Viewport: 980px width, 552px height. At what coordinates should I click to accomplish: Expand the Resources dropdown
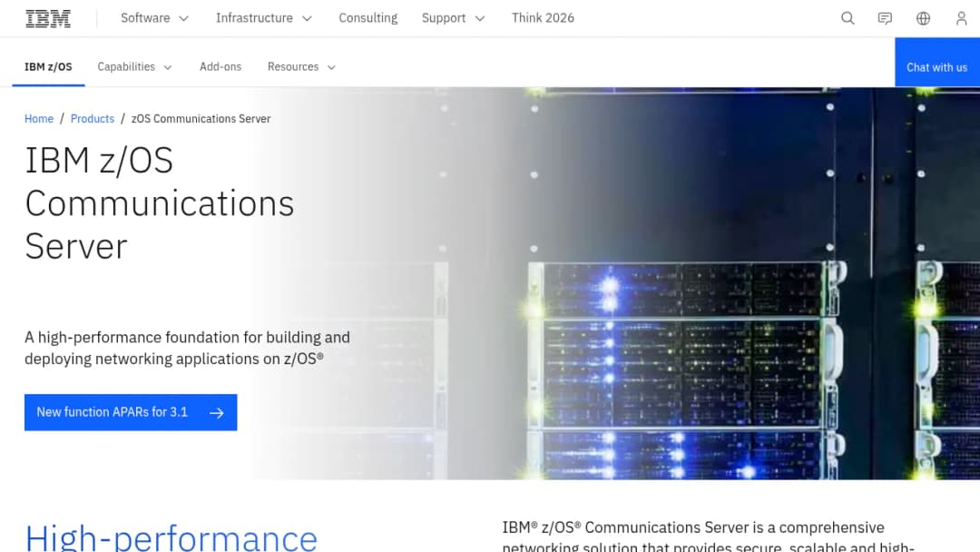pos(301,67)
